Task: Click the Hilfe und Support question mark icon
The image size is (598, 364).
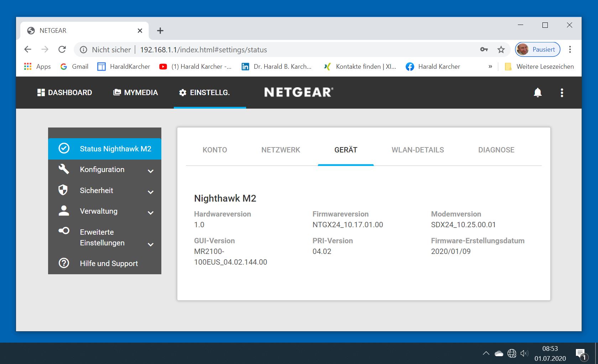Action: click(64, 263)
